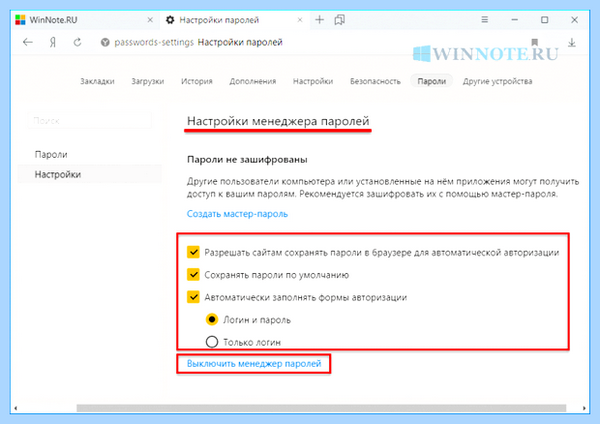Uncheck Разрешать сайтам сохранять пароли checkbox

tap(193, 252)
